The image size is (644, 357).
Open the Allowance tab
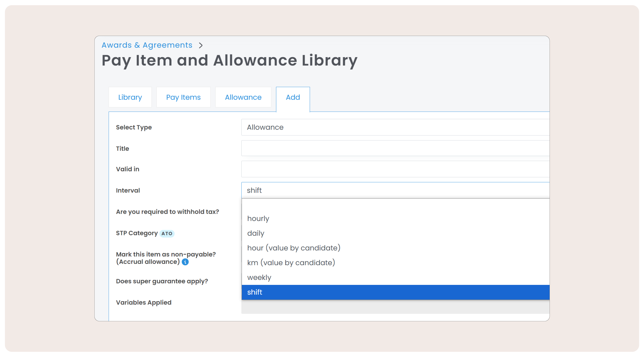pos(243,97)
